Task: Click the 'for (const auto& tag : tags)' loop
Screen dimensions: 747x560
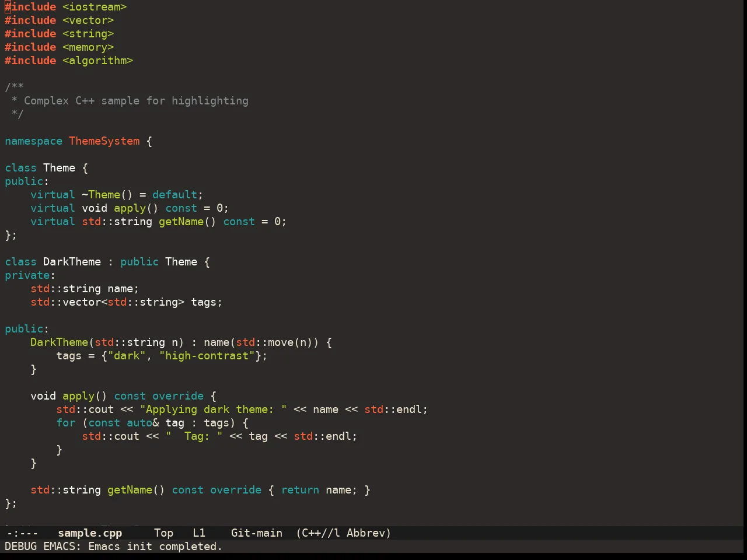Action: tap(146, 423)
